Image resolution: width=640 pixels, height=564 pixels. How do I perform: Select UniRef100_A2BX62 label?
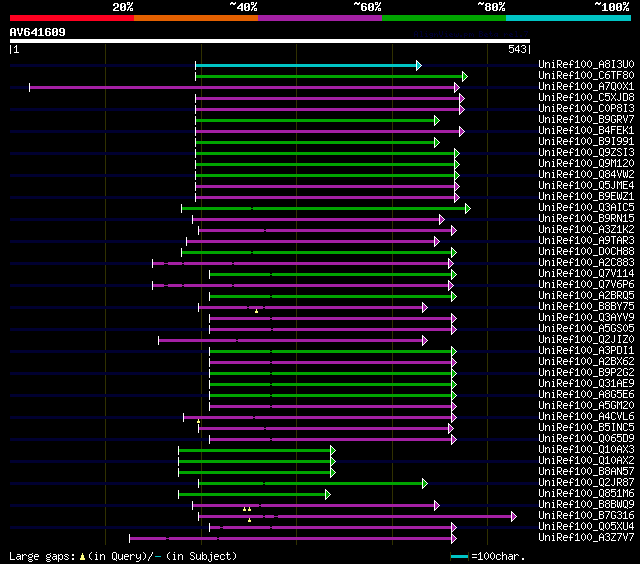[x=586, y=362]
